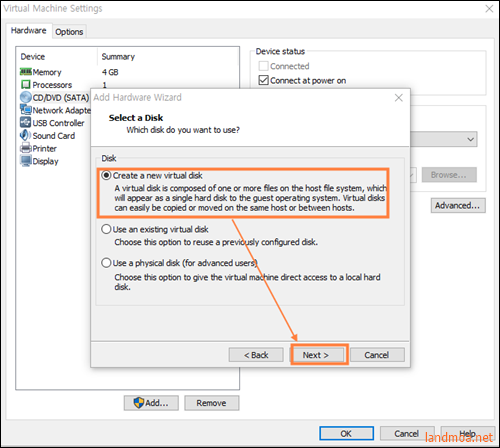Screen dimensions: 500x448
Task: Select the Display monitor icon
Action: (x=26, y=161)
